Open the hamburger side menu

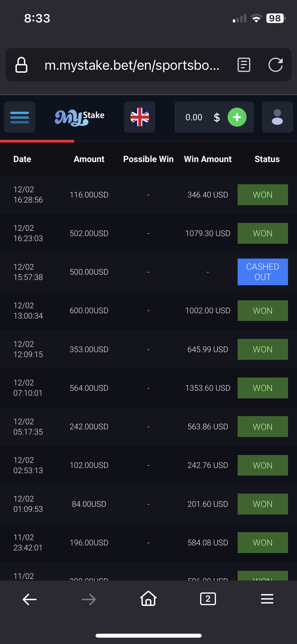20,117
